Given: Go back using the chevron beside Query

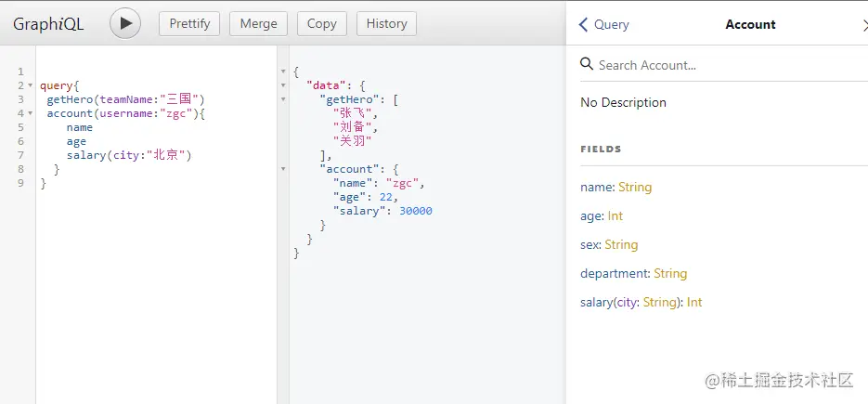Looking at the screenshot, I should [584, 25].
